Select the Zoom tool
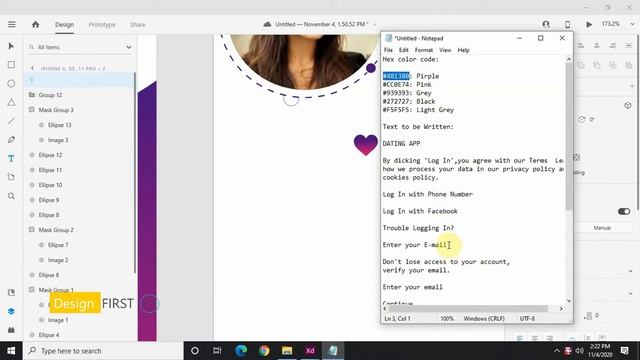Screen dimensions: 640x360 pyautogui.click(x=11, y=196)
